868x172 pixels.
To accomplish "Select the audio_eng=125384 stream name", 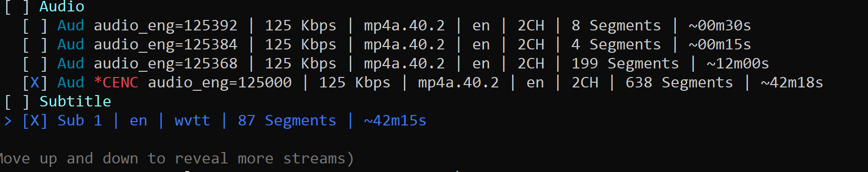I will [x=166, y=45].
